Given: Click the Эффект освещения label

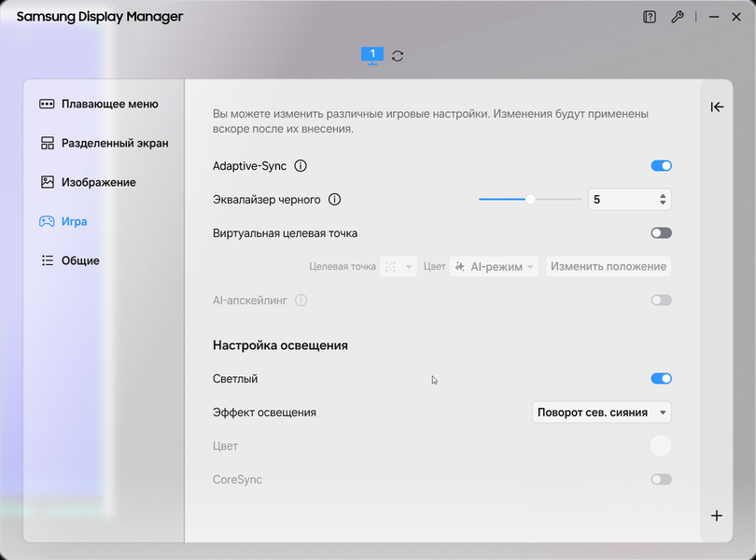Looking at the screenshot, I should click(264, 413).
